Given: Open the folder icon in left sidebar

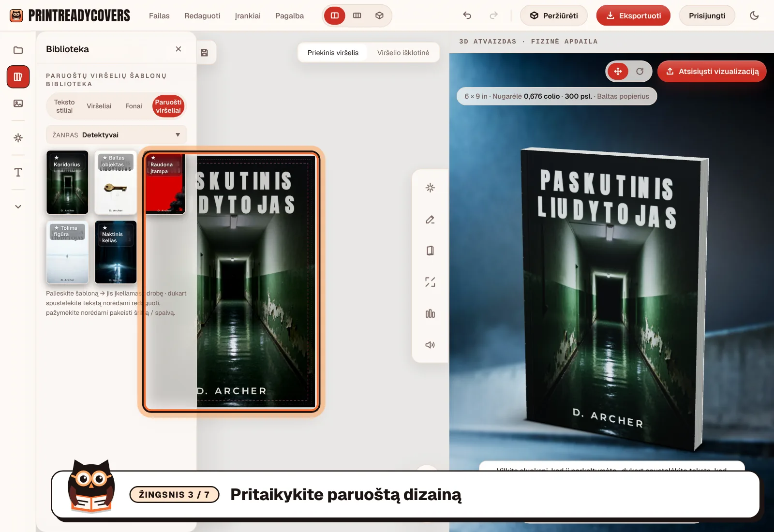Looking at the screenshot, I should [x=18, y=50].
